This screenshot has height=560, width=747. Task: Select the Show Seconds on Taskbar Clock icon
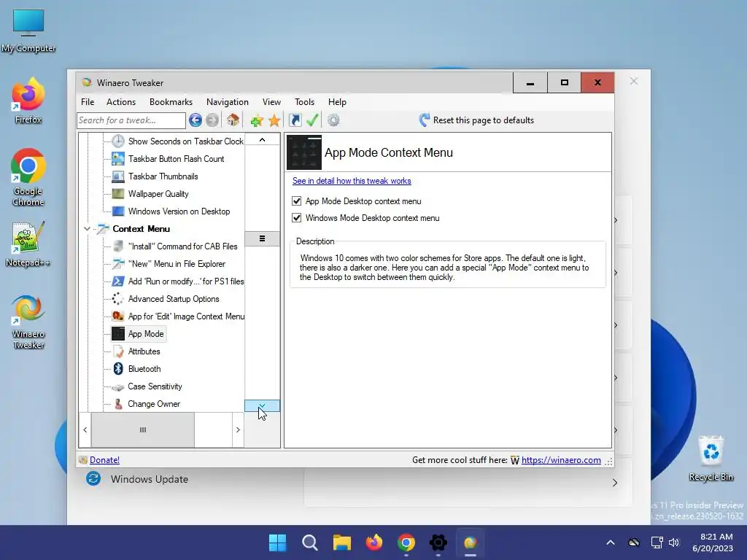point(118,141)
